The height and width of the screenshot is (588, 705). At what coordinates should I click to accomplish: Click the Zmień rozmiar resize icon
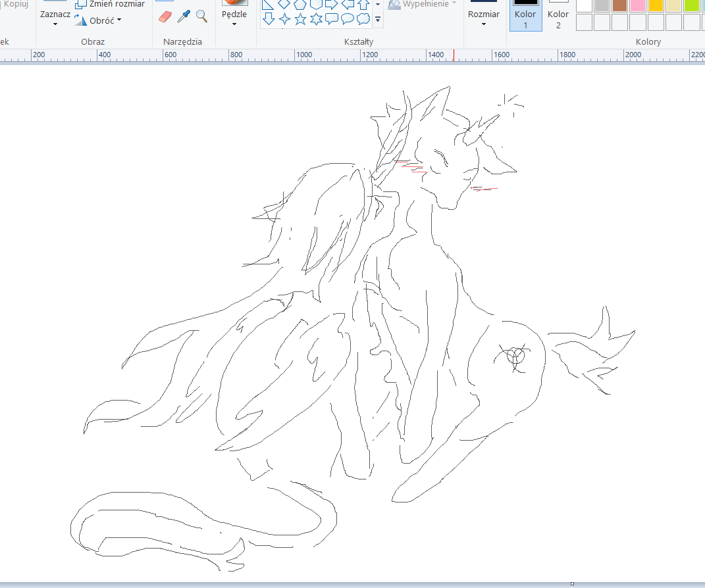coord(80,5)
